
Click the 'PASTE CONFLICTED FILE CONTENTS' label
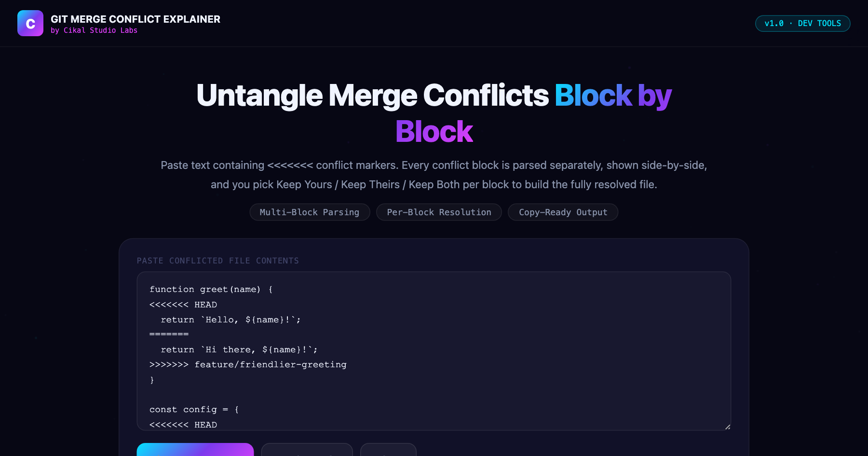(x=218, y=261)
